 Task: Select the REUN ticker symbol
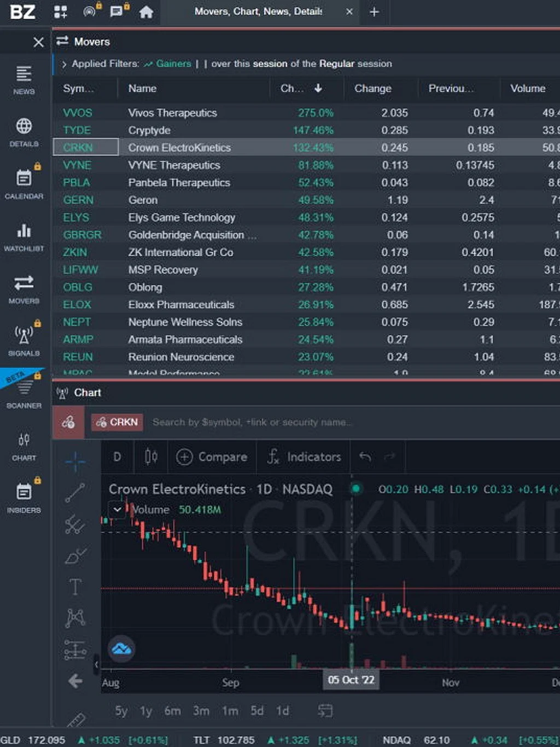[x=78, y=357]
